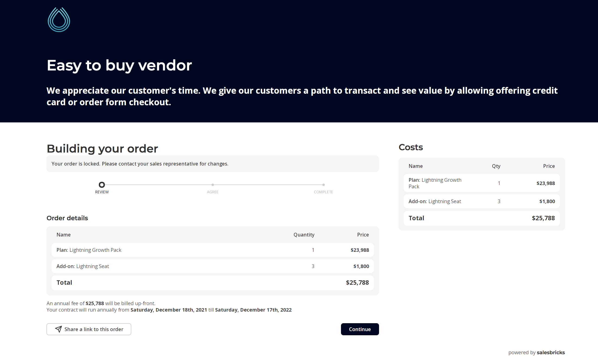Click the Total row in Order details
Viewport: 598px width, 364px height.
pyautogui.click(x=212, y=283)
